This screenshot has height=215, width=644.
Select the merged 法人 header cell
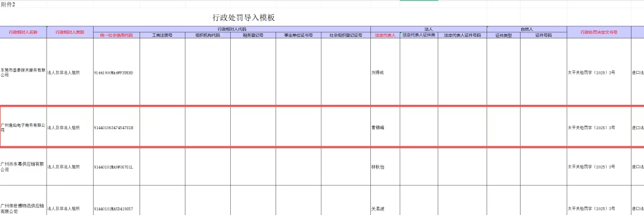[x=428, y=30]
